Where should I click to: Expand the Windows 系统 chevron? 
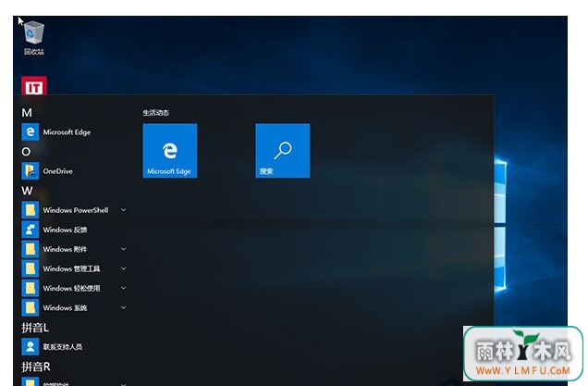point(123,307)
